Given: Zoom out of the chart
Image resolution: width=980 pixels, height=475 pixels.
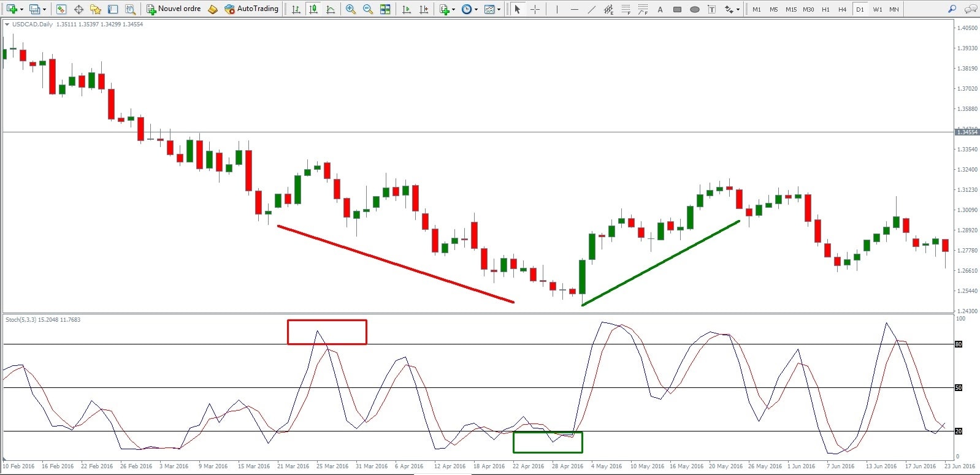Looking at the screenshot, I should click(x=368, y=9).
